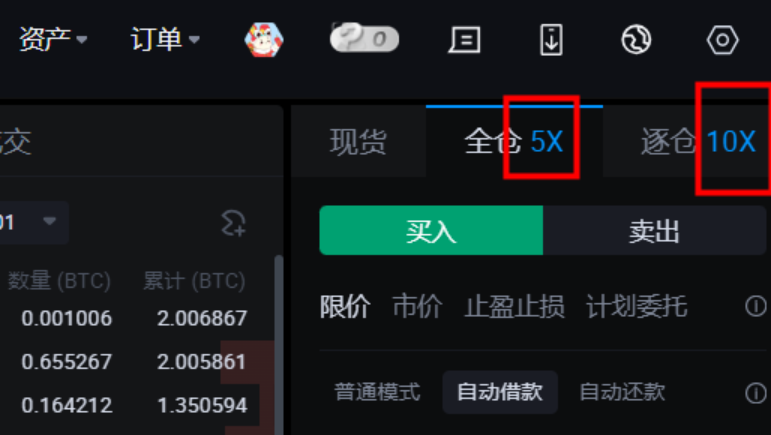The width and height of the screenshot is (771, 435).
Task: Enable 自动还款 mode option
Action: click(x=622, y=392)
